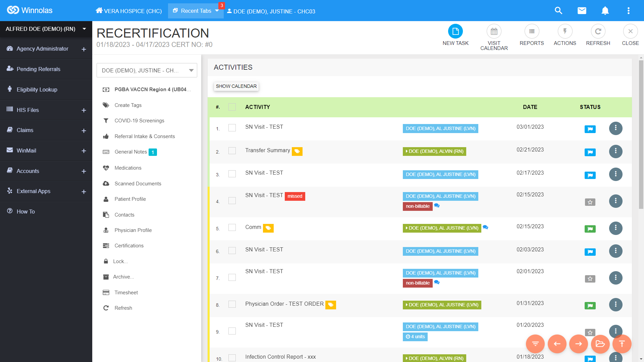Open the Reports icon
644x362 pixels.
(x=532, y=31)
